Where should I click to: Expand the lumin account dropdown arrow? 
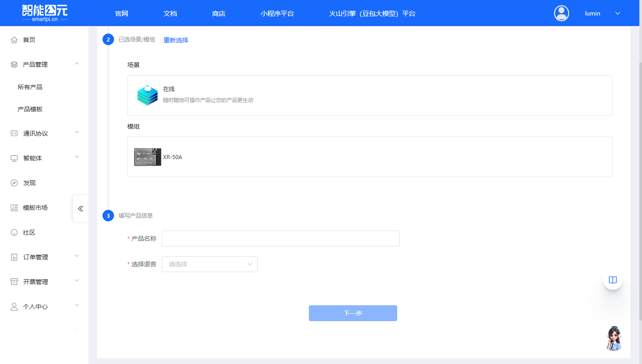(x=618, y=13)
